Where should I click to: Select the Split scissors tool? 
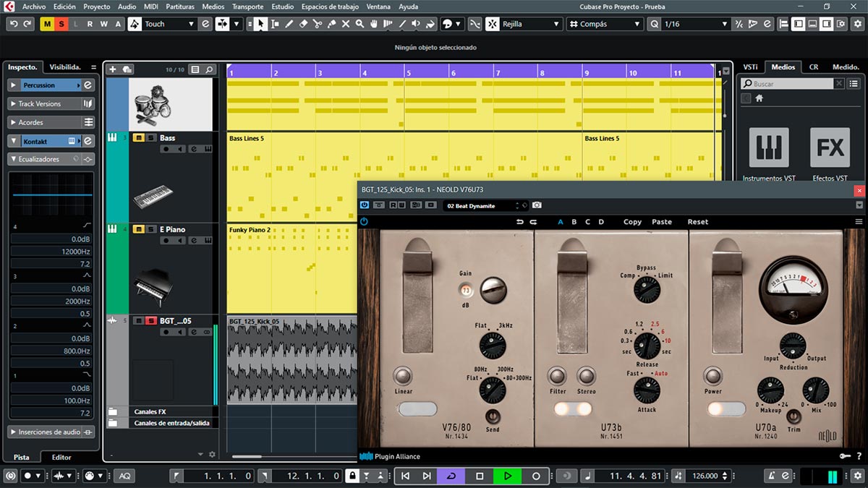click(318, 24)
